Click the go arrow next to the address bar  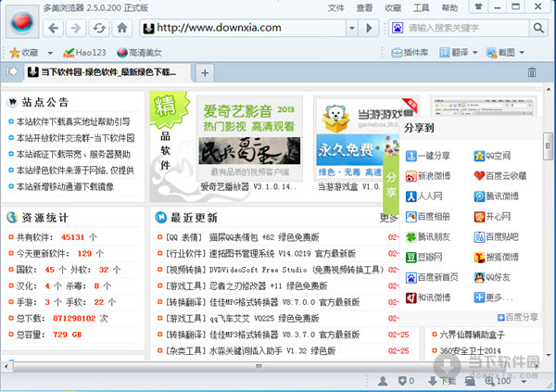(369, 28)
